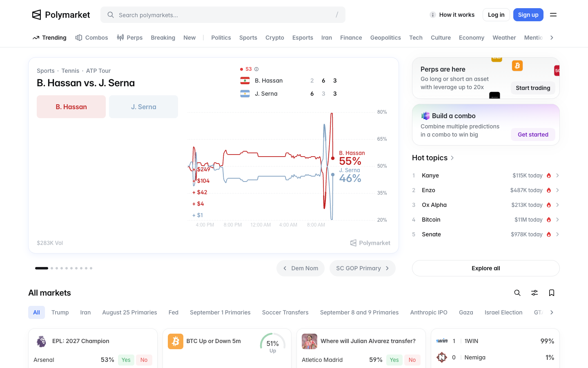This screenshot has height=368, width=588.
Task: Click the bookmark icon in All markets
Action: click(552, 293)
